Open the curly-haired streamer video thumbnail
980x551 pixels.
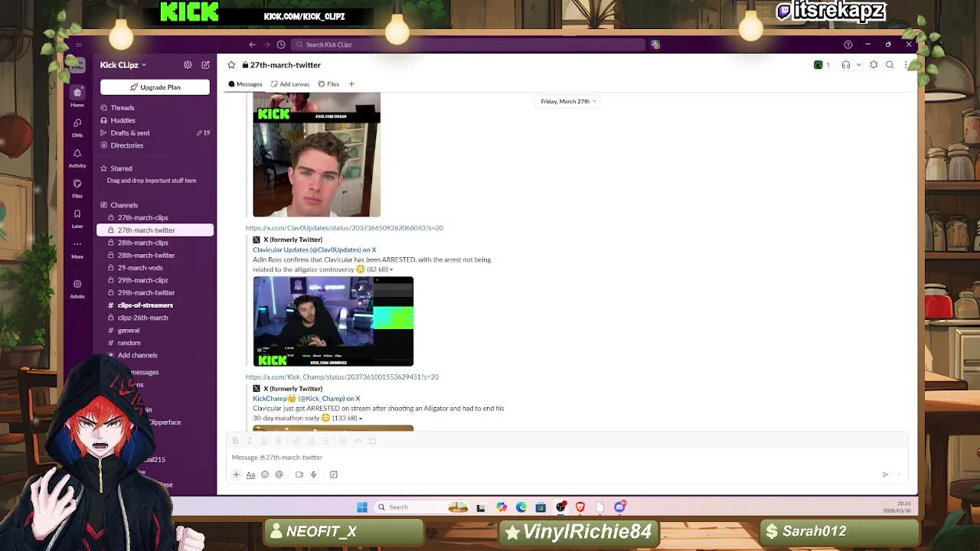(x=317, y=155)
